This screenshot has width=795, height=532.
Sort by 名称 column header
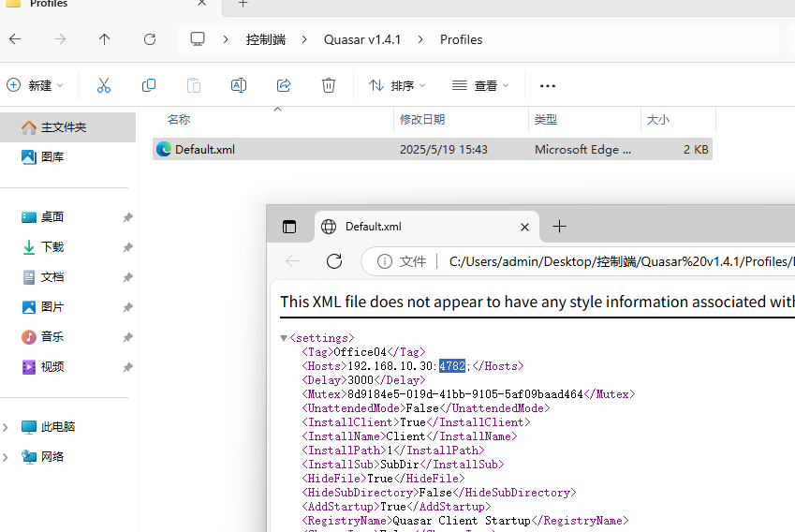click(179, 120)
